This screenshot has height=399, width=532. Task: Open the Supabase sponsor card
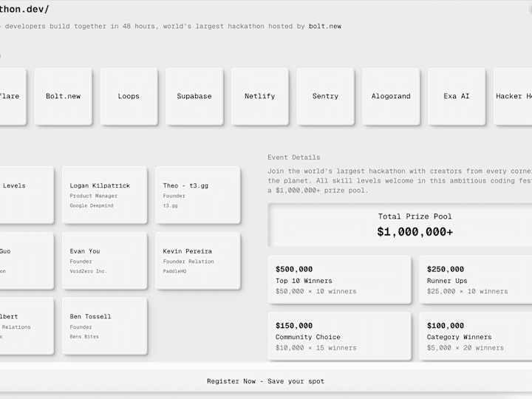pyautogui.click(x=194, y=96)
